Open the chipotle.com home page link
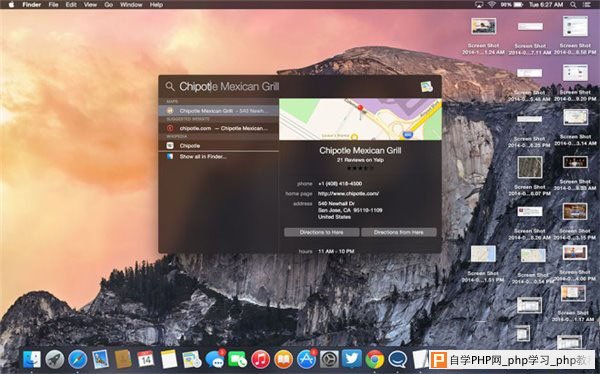 pos(348,194)
